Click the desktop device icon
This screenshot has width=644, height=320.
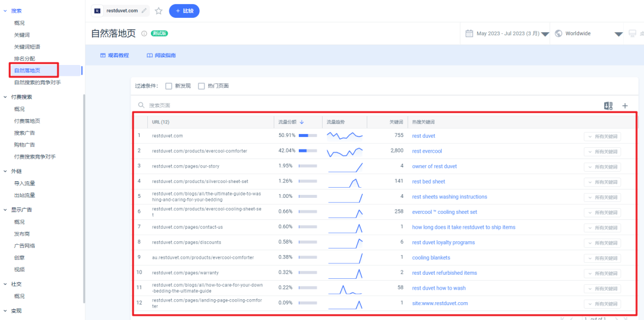pyautogui.click(x=632, y=33)
